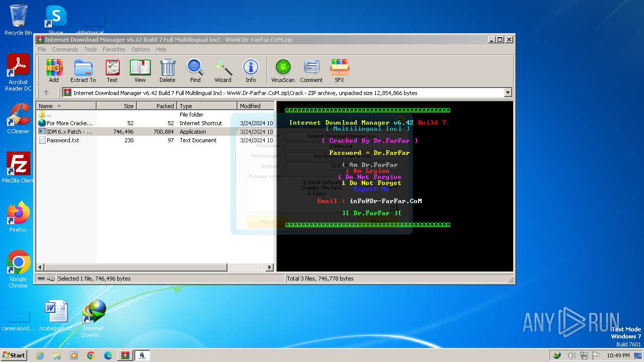This screenshot has height=362, width=644.
Task: Click horizontal scrollbar right arrow in file list
Action: click(270, 267)
